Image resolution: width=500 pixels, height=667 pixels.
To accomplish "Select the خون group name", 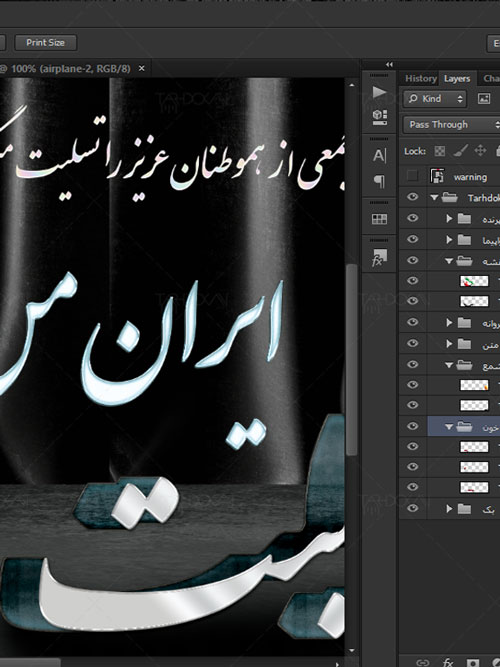I will click(x=491, y=428).
